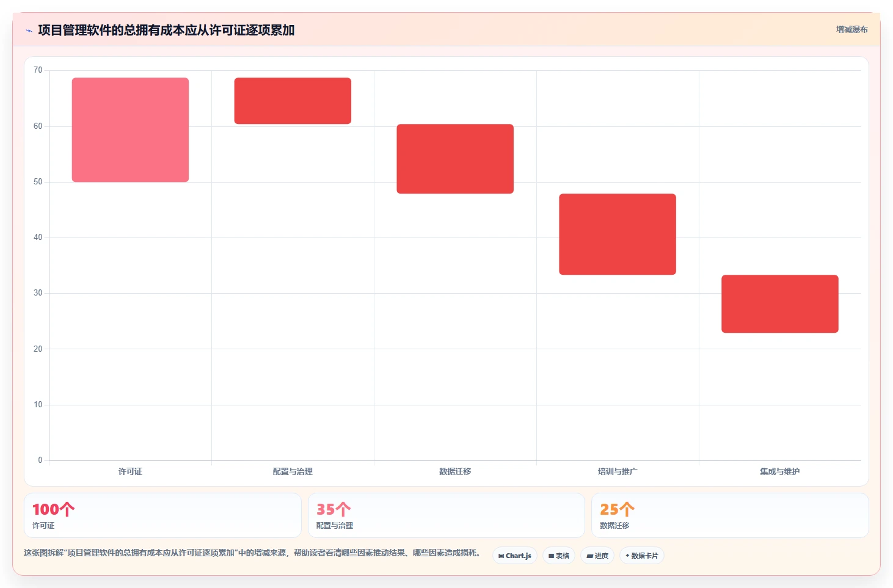This screenshot has height=588, width=893.
Task: Select the red 培训与推广 waterfall bar
Action: pos(618,234)
